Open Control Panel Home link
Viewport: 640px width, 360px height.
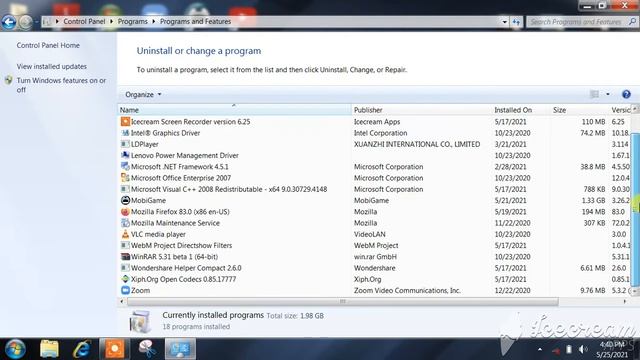pos(48,45)
